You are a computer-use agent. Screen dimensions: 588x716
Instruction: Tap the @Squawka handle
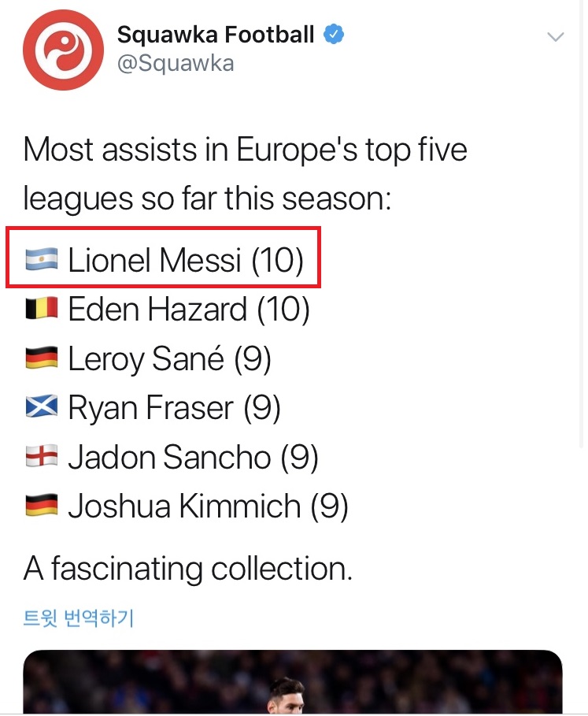click(x=175, y=64)
